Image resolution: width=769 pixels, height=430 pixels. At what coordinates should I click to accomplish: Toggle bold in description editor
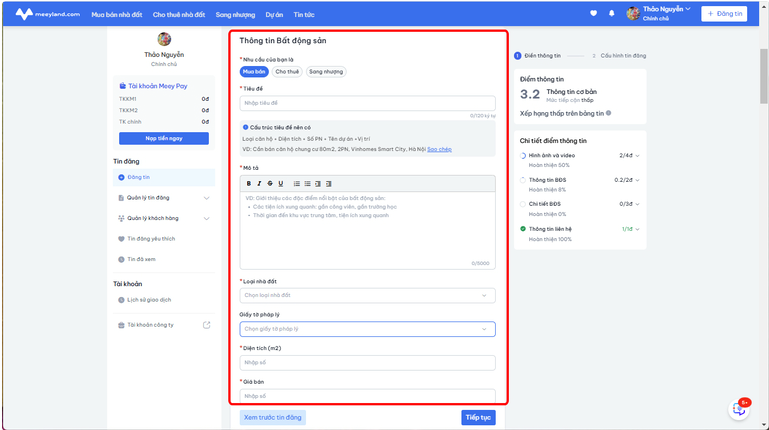(249, 183)
